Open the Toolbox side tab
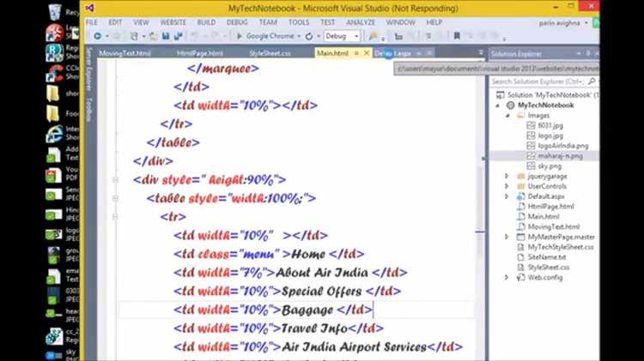The height and width of the screenshot is (361, 644). [x=88, y=110]
